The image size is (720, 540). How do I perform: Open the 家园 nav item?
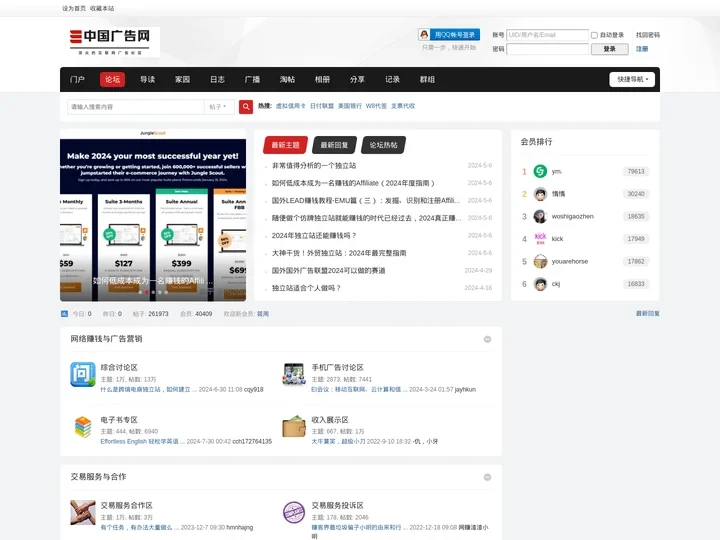click(182, 79)
